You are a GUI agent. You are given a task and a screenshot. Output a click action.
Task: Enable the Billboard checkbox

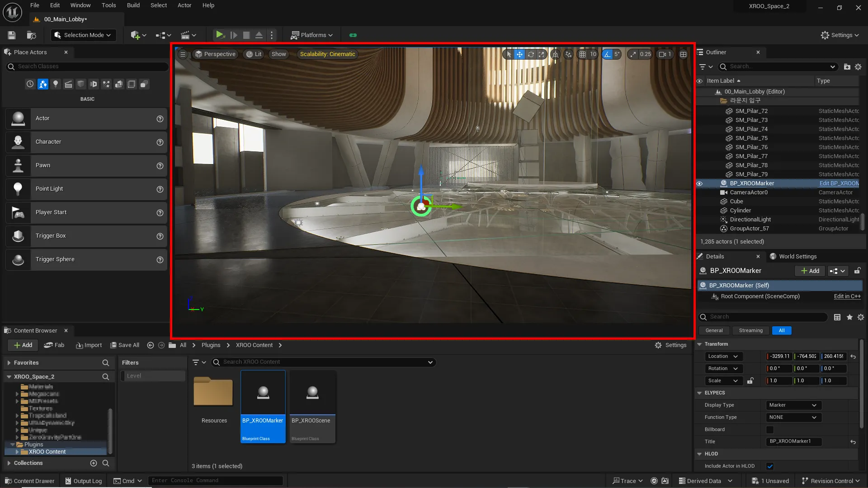(x=770, y=430)
